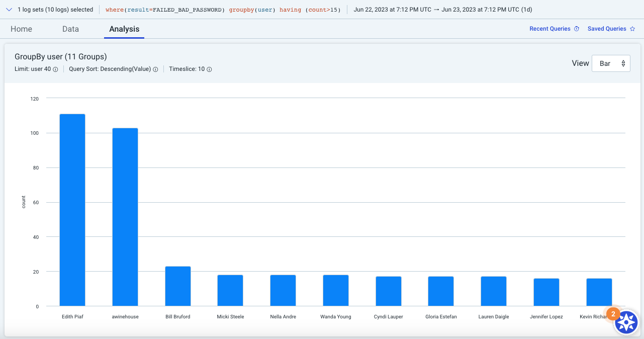Click the Bill Bruford bar
This screenshot has height=339, width=644.
click(x=178, y=286)
